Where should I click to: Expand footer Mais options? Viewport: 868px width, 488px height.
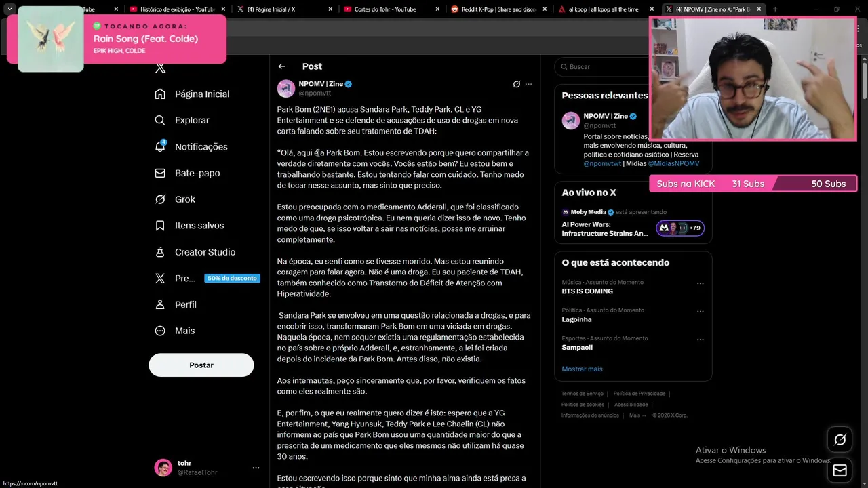(637, 415)
